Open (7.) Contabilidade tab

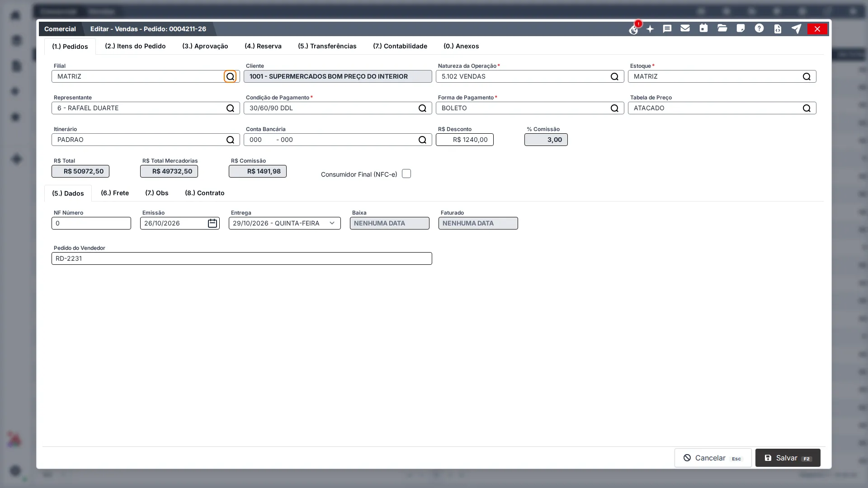400,46
